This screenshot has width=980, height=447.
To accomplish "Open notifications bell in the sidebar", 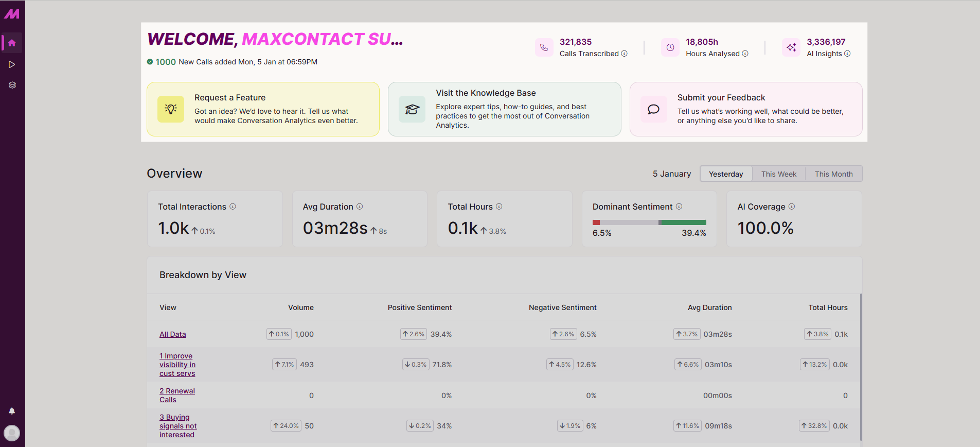I will [12, 411].
